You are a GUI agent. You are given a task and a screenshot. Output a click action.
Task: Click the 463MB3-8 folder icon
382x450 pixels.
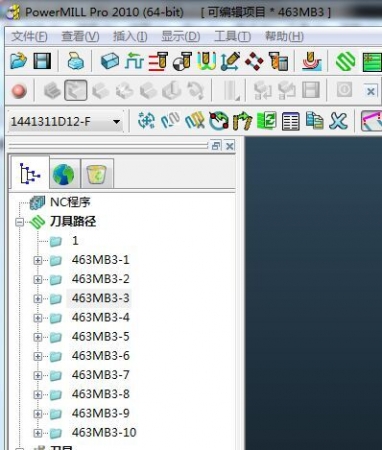click(x=56, y=395)
